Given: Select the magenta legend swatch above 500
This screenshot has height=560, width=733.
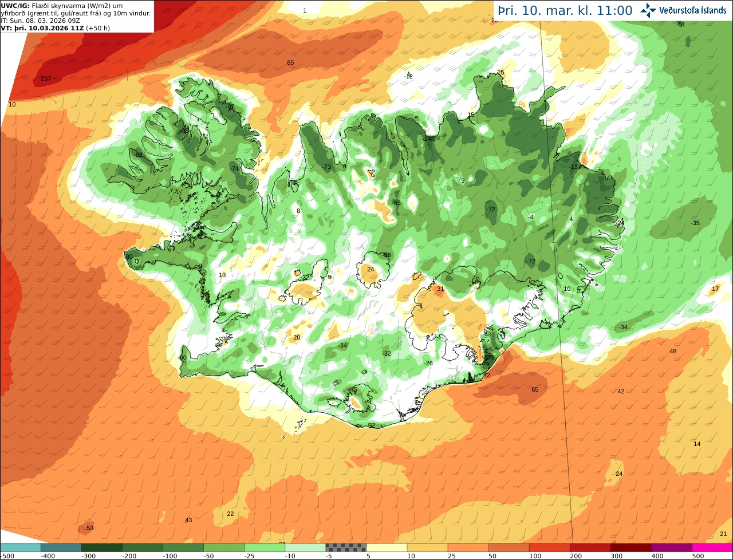Looking at the screenshot, I should (x=712, y=547).
